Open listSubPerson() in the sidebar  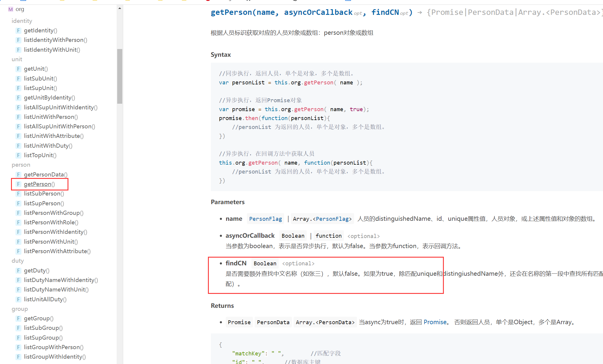(x=44, y=193)
